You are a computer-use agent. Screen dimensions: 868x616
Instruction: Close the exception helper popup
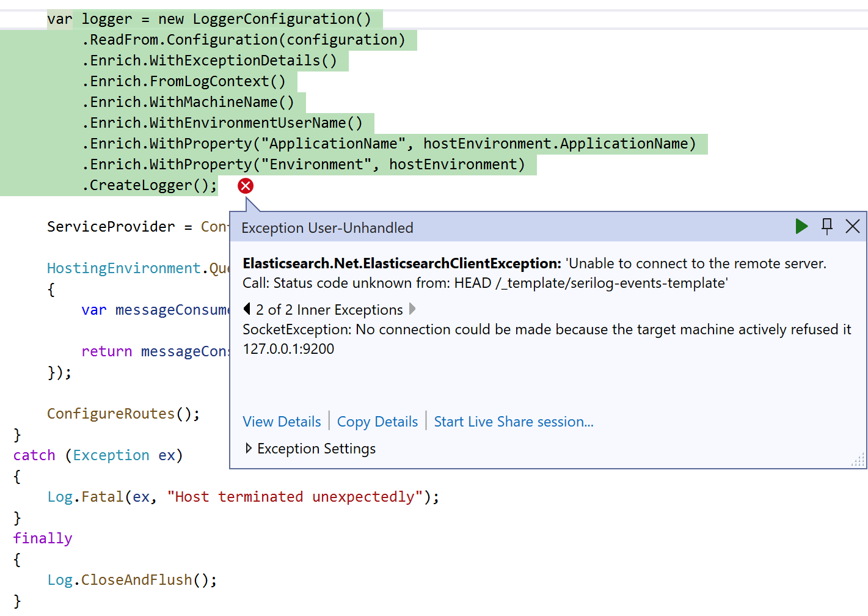click(853, 226)
